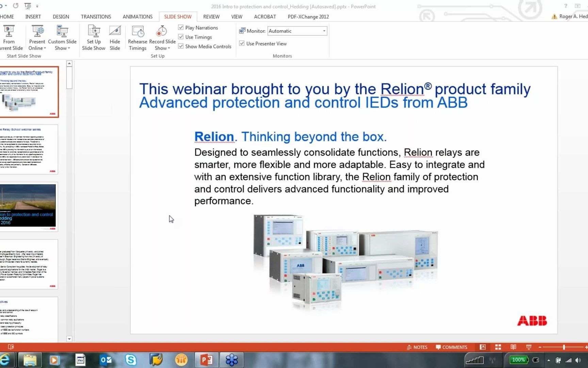The width and height of the screenshot is (588, 368).
Task: Switch to Slide Sorter view
Action: (498, 347)
